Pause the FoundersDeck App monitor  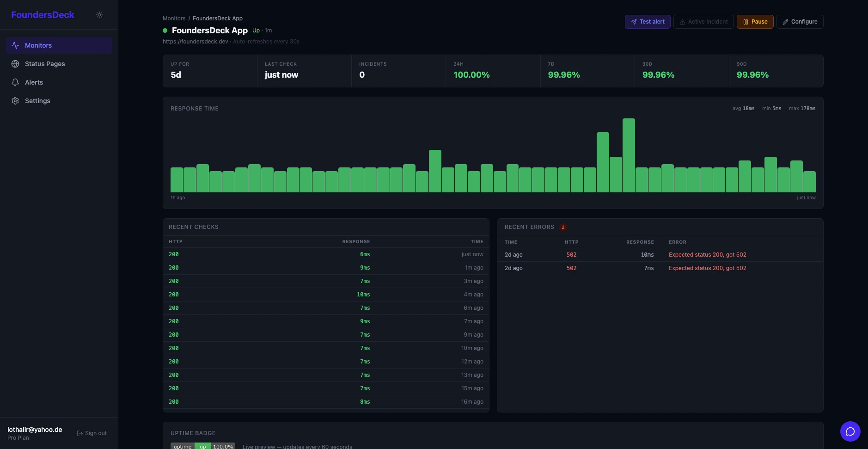tap(755, 22)
